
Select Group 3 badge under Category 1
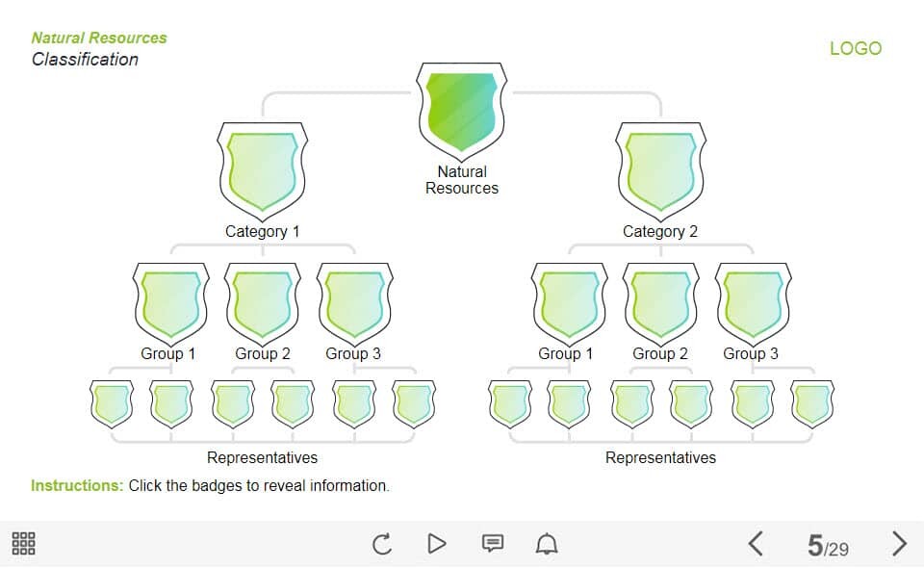354,303
